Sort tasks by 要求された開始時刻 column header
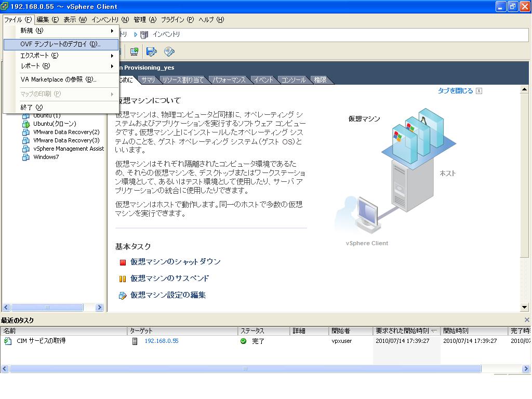The height and width of the screenshot is (399, 532). pyautogui.click(x=406, y=331)
